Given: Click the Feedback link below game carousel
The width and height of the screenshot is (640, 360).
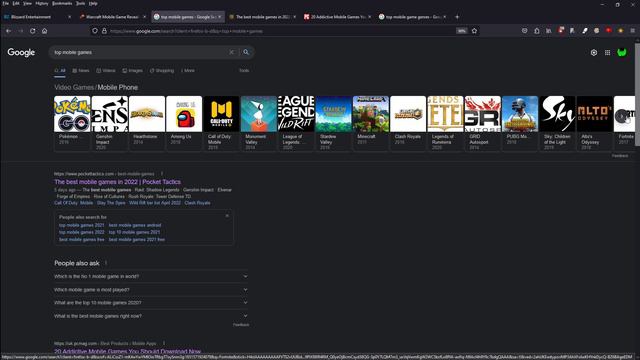Looking at the screenshot, I should pyautogui.click(x=620, y=156).
